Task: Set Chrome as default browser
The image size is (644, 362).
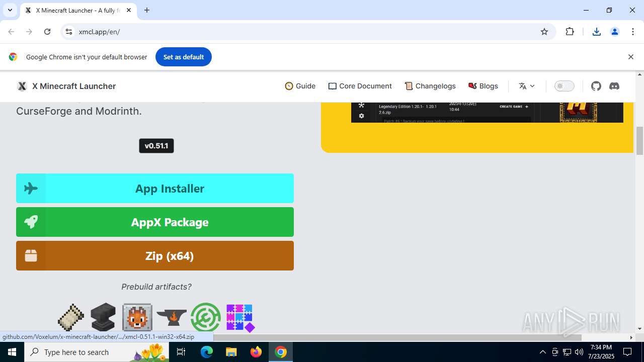Action: tap(184, 57)
